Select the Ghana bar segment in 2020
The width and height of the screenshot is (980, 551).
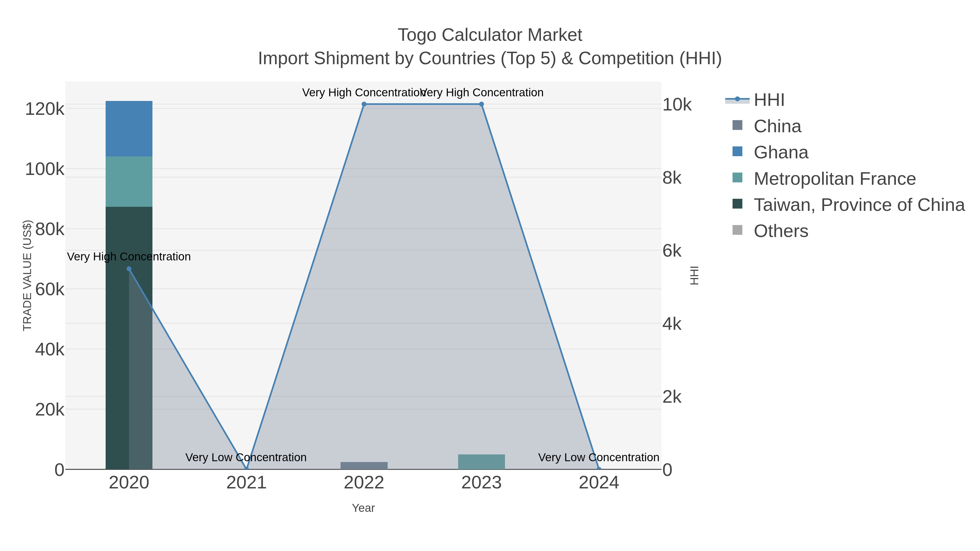[x=129, y=129]
